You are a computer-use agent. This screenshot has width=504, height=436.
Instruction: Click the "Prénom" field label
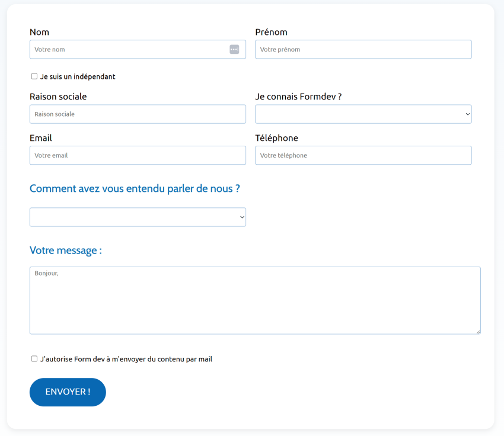pos(271,32)
